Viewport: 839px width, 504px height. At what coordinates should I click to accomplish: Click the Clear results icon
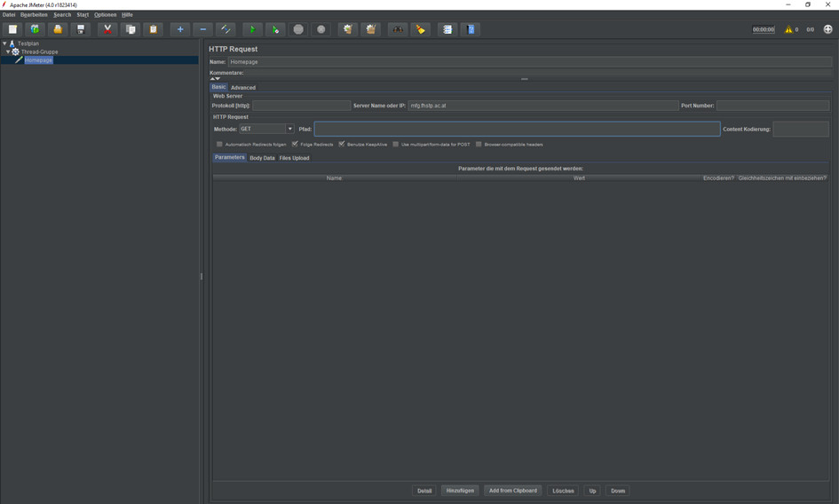coord(348,29)
